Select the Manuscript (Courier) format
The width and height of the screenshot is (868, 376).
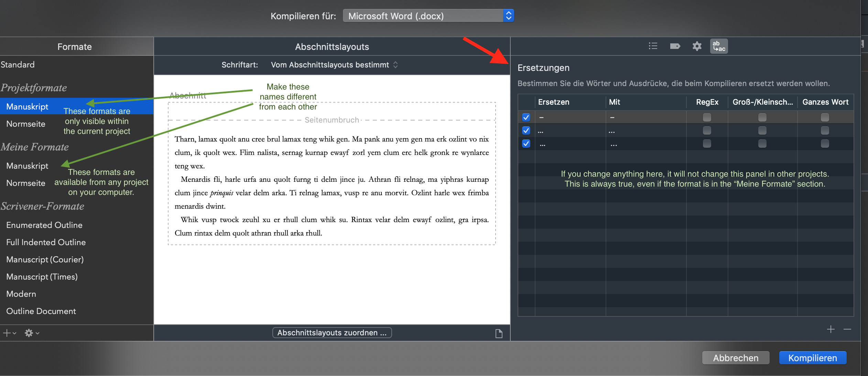[76, 260]
